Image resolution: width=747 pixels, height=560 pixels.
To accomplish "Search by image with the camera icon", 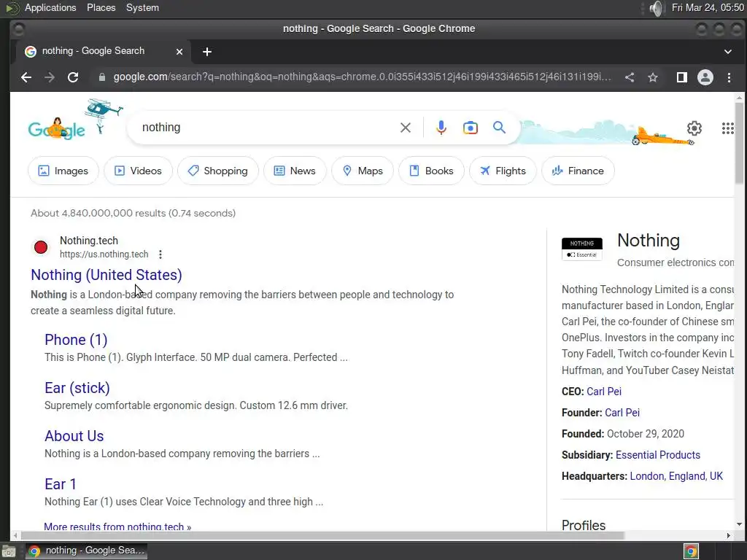I will [471, 128].
